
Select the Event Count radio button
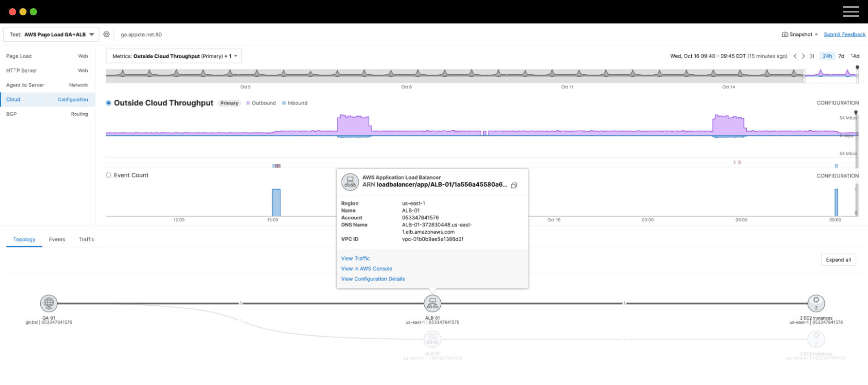point(108,175)
